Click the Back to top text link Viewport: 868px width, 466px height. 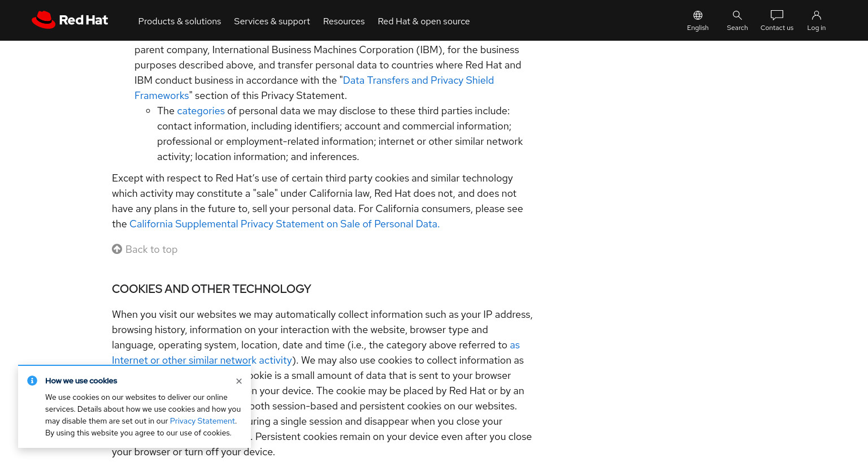[x=151, y=249]
